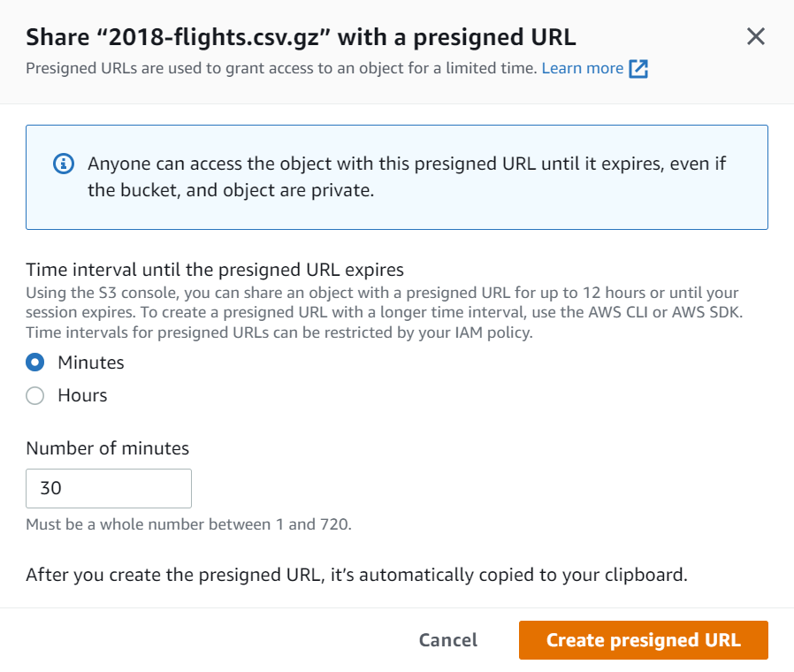Focus the Number of minutes input field
Image resolution: width=794 pixels, height=672 pixels.
coord(109,488)
